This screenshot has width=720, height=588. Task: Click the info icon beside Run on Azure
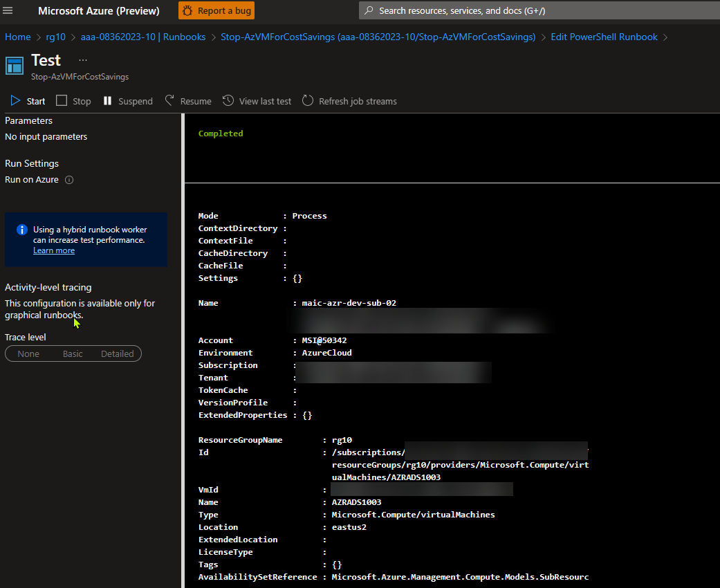click(x=69, y=180)
